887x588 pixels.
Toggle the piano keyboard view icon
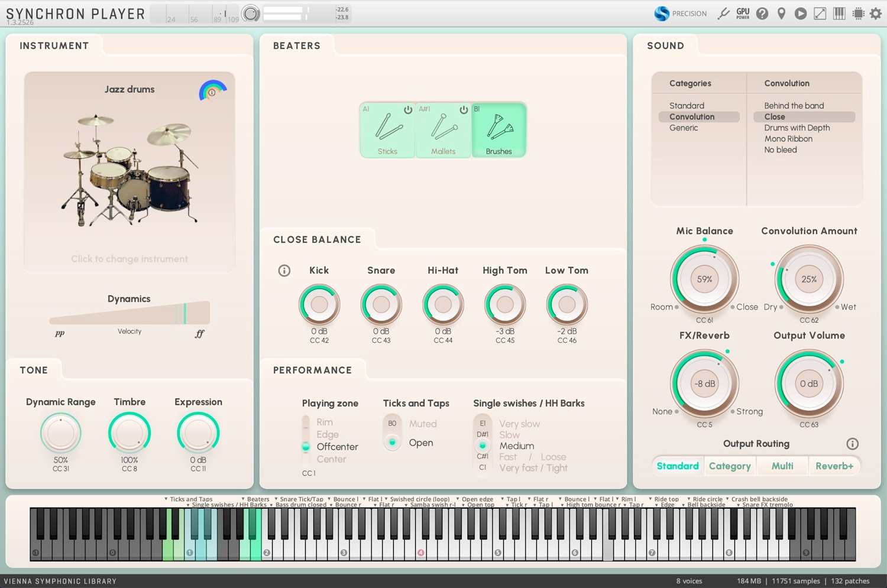839,14
